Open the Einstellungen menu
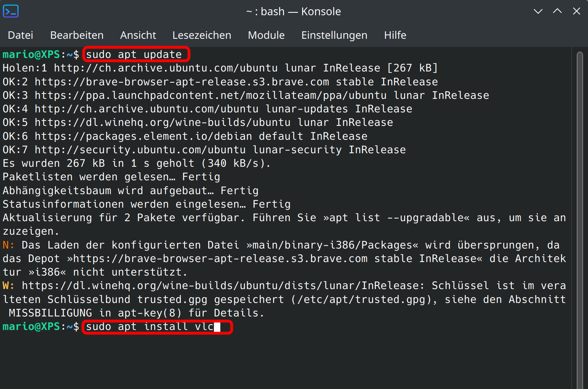Screen dimensions: 588x389 (x=334, y=35)
